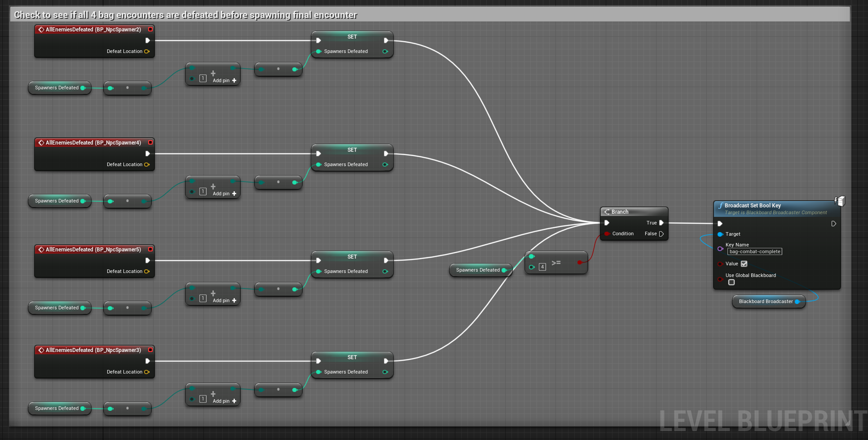Click the integer 4 input on the comparison node

(542, 267)
